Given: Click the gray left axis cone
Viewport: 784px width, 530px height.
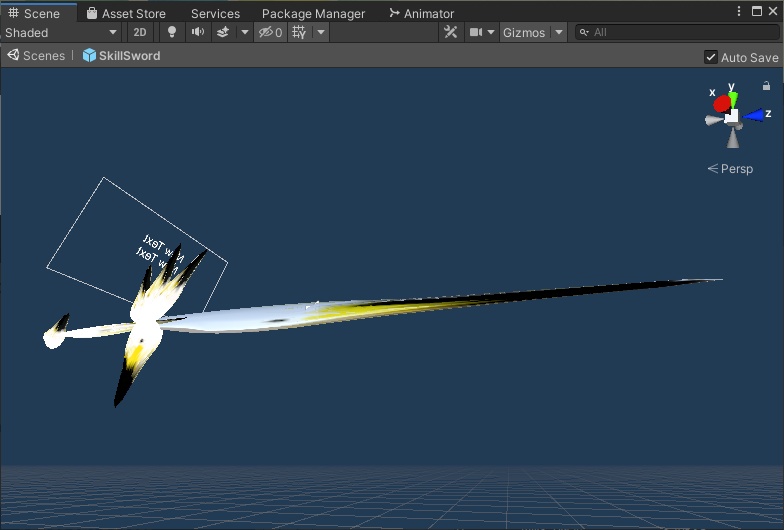Looking at the screenshot, I should (714, 120).
